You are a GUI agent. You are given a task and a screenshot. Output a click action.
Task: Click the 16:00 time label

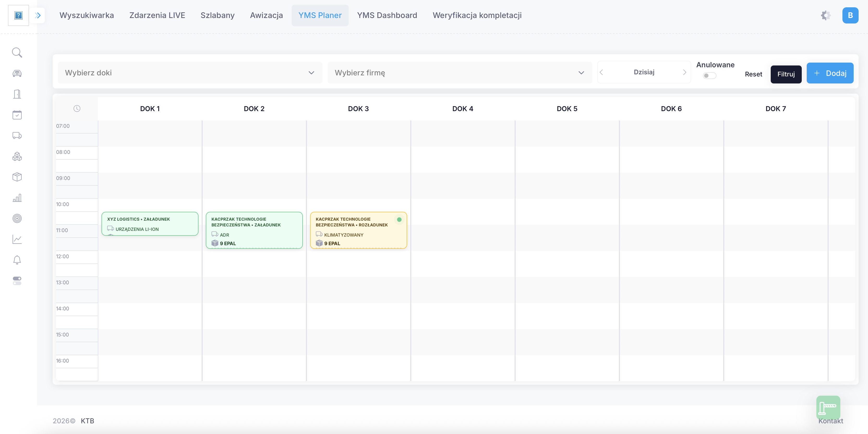[63, 361]
